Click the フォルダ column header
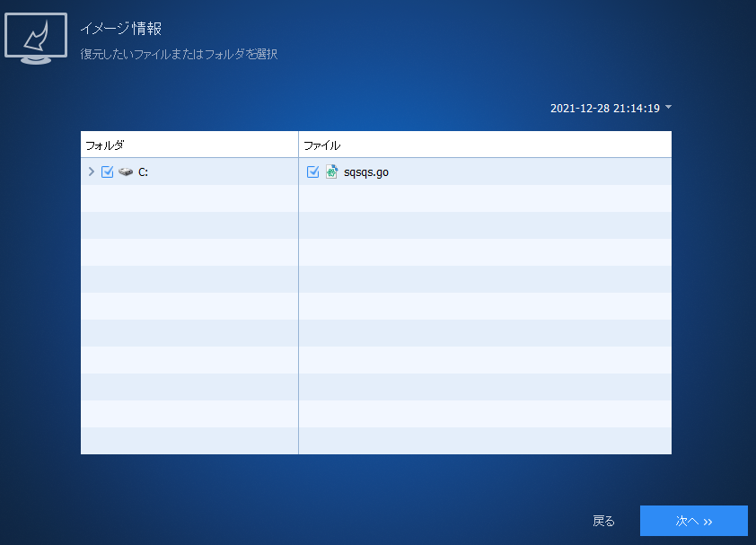This screenshot has width=756, height=545. point(189,145)
